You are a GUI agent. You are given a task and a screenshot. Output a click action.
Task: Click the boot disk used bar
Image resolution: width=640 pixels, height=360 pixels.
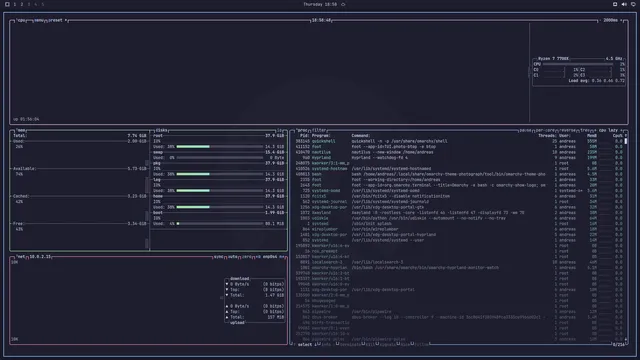pyautogui.click(x=220, y=224)
